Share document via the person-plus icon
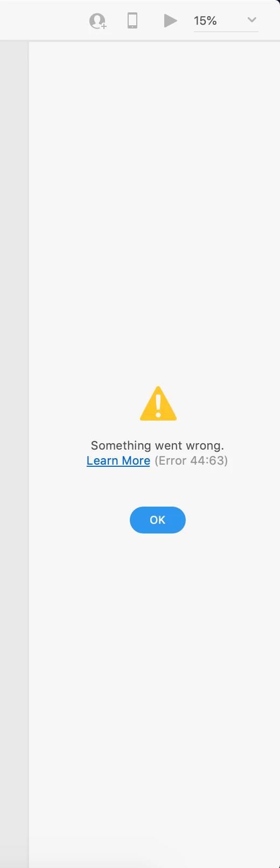Viewport: 280px width, 868px height. point(97,21)
